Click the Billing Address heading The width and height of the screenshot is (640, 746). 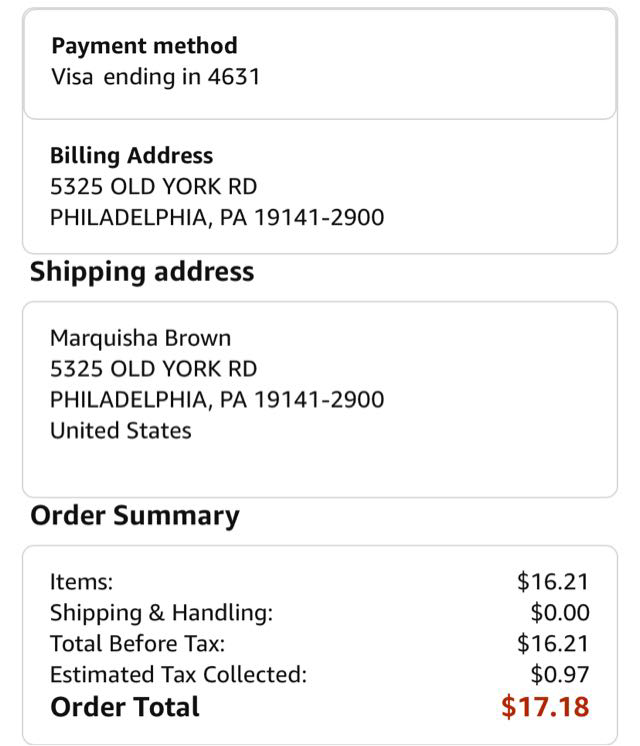click(x=131, y=156)
